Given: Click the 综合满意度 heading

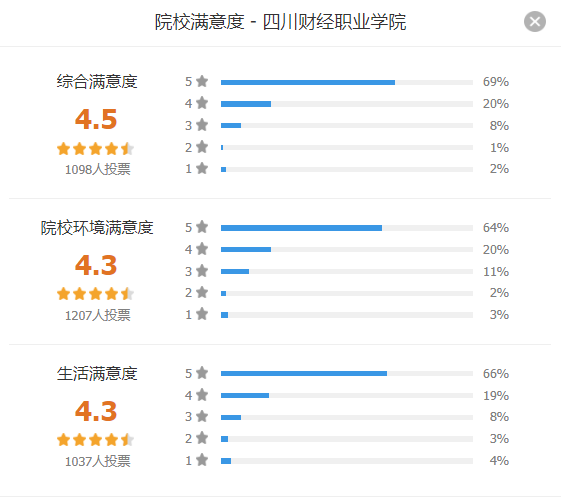Looking at the screenshot, I should click(x=97, y=82).
